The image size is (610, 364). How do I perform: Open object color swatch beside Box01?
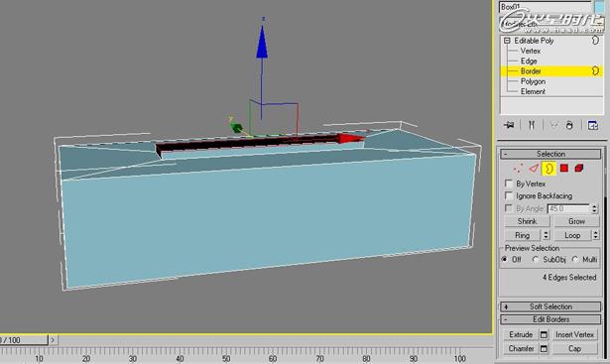tap(599, 7)
